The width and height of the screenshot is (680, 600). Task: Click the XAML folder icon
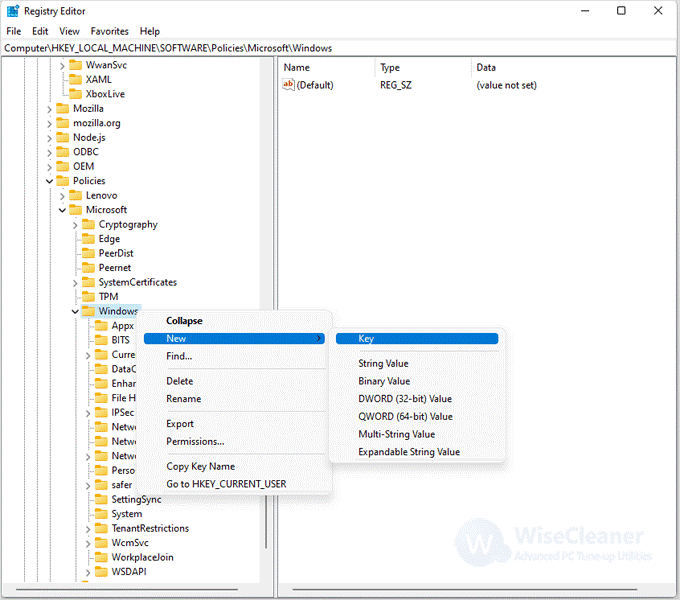(x=75, y=79)
